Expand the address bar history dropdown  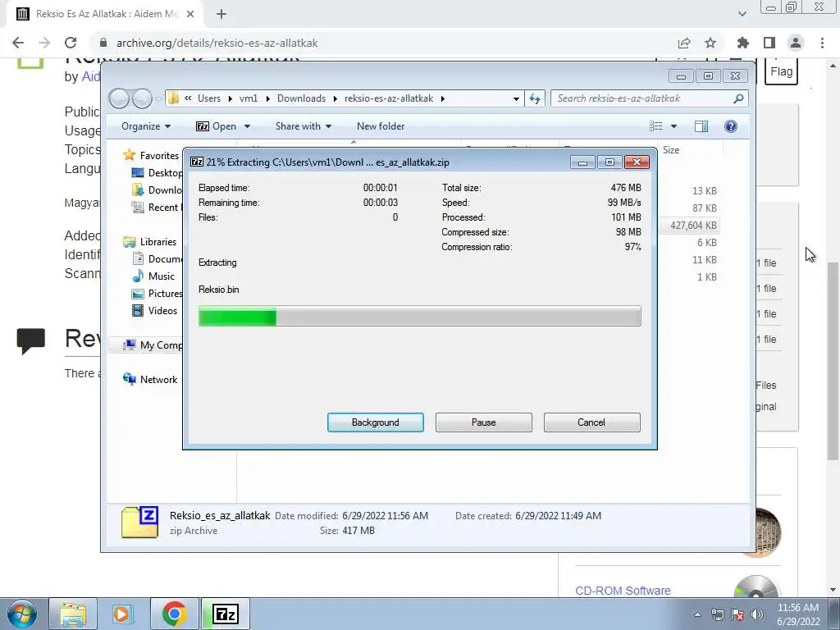516,98
